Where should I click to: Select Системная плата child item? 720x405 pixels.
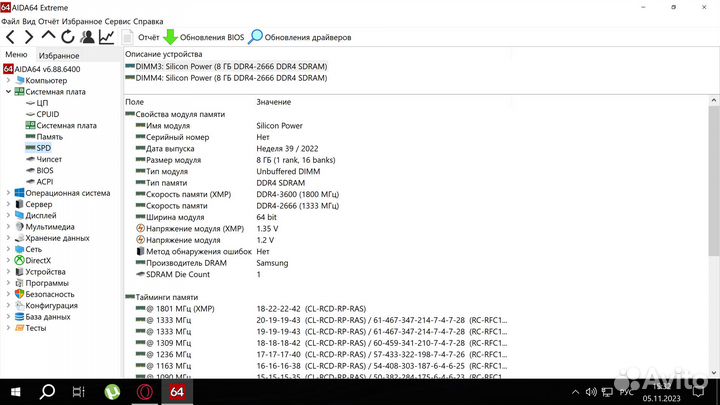pyautogui.click(x=61, y=125)
